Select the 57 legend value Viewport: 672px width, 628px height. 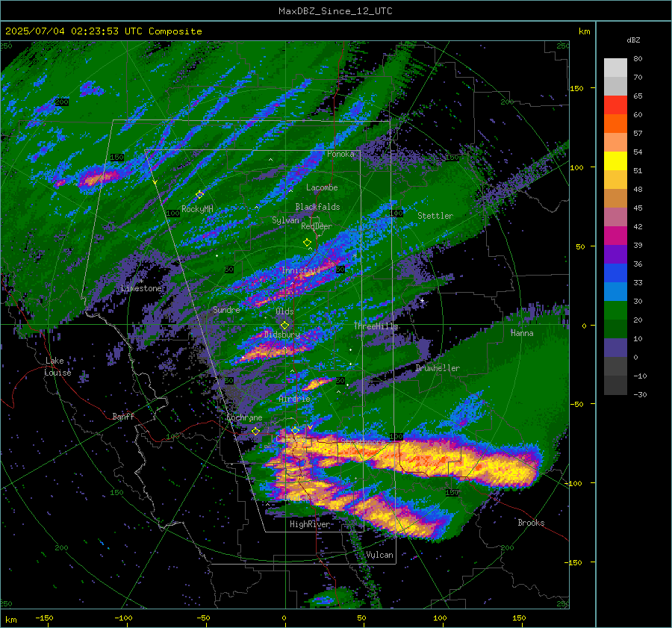point(638,134)
